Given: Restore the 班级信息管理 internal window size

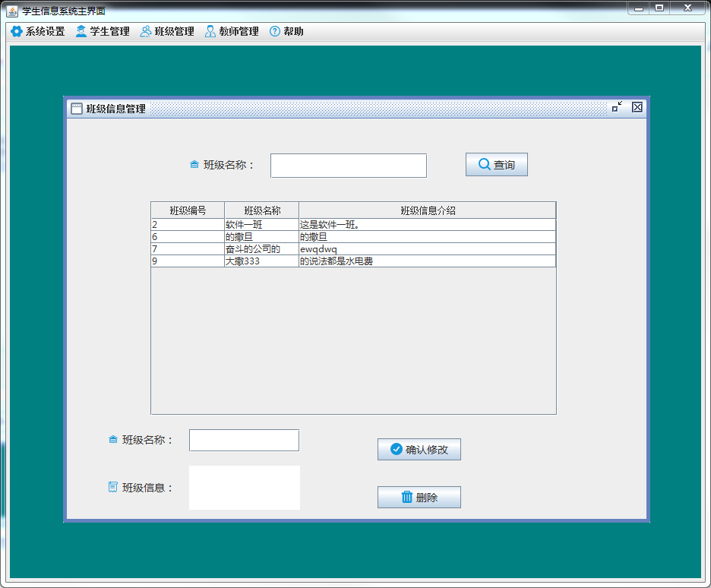Looking at the screenshot, I should click(617, 108).
